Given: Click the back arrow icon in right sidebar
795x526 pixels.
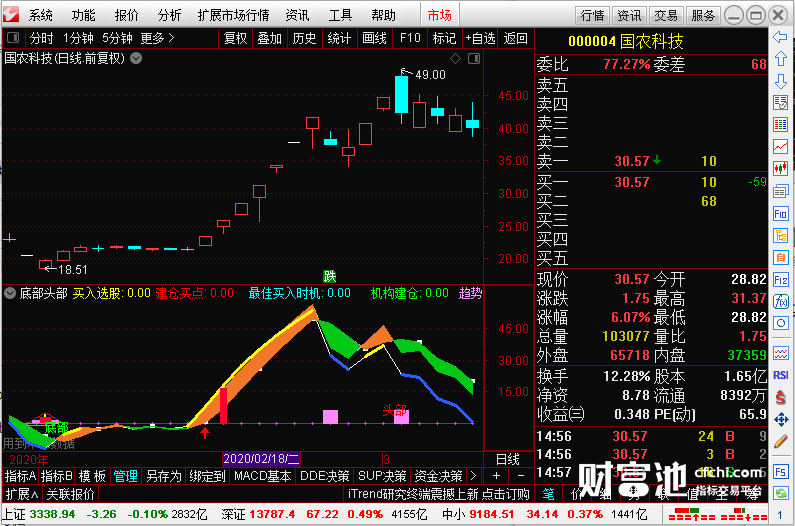Looking at the screenshot, I should coord(780,37).
